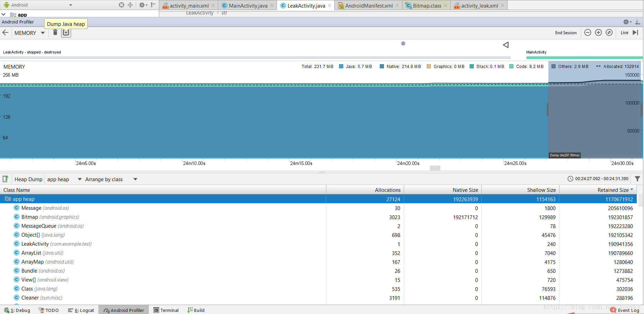Image resolution: width=644 pixels, height=314 pixels.
Task: Select Bundle class row
Action: tap(318, 271)
